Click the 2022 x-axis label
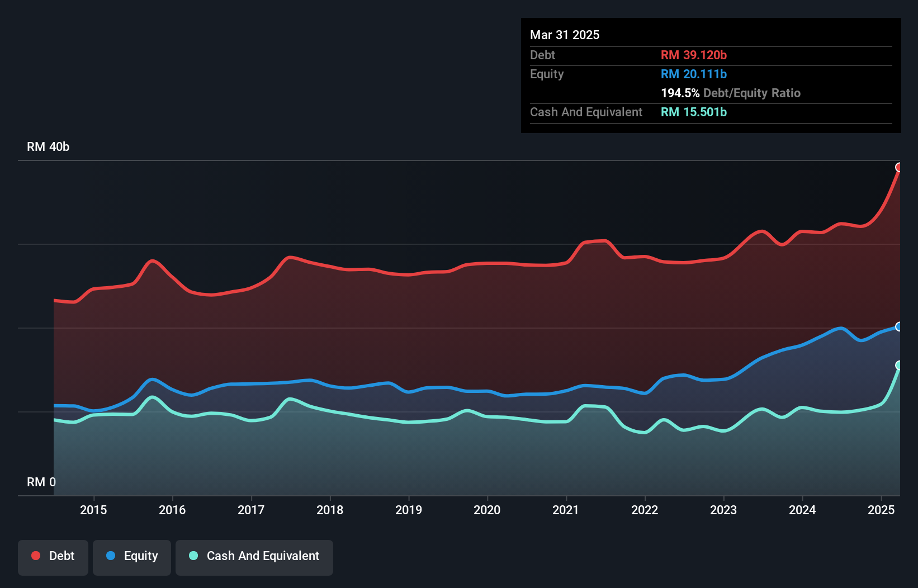918x588 pixels. point(645,510)
